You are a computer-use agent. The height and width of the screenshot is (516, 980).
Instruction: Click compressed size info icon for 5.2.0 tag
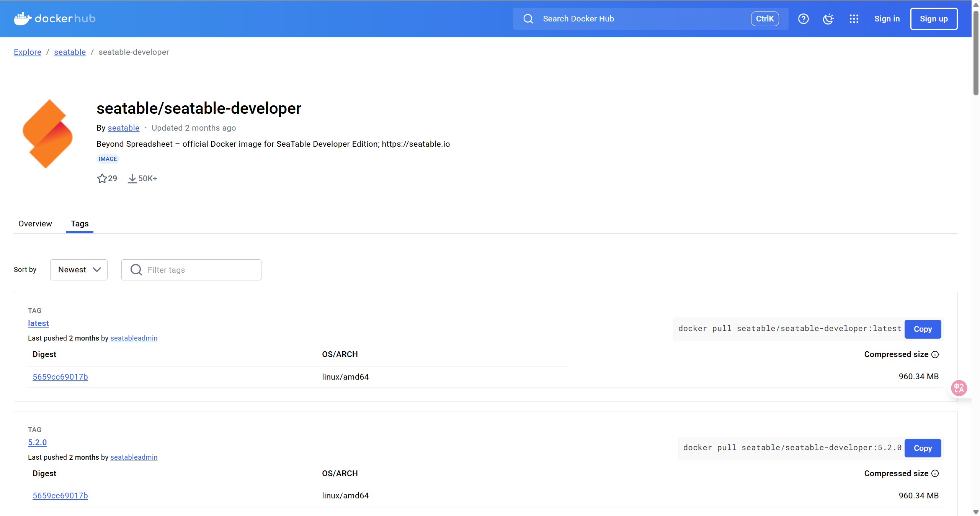(935, 473)
